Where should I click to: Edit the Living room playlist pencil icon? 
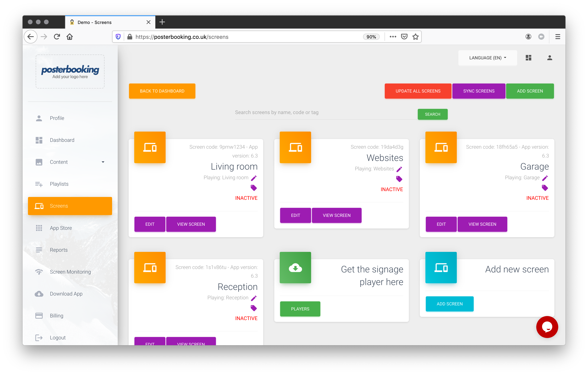254,178
